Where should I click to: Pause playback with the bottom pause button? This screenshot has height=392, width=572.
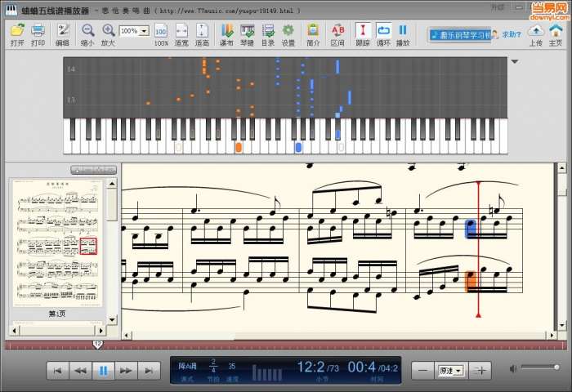(103, 370)
